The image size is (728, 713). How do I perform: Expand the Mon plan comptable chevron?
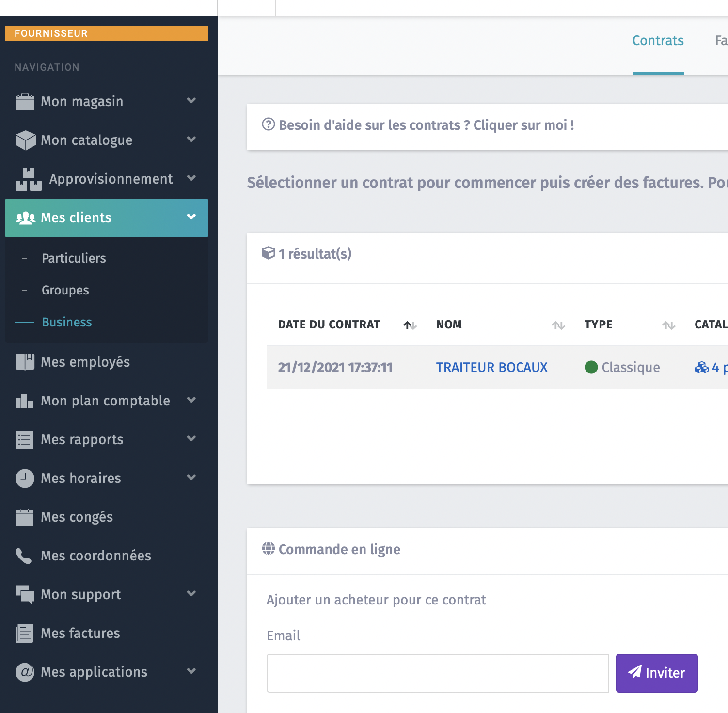point(191,400)
